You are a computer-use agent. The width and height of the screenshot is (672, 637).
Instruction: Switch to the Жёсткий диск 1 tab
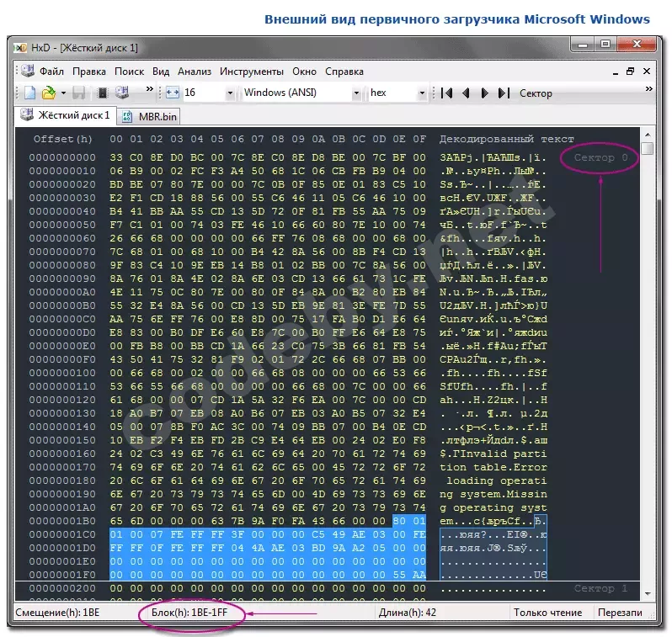(65, 115)
